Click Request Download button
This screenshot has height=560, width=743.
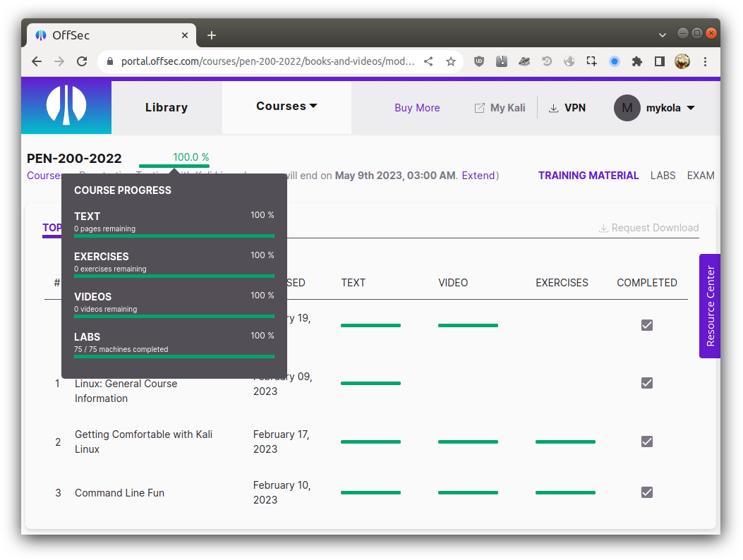(x=648, y=228)
